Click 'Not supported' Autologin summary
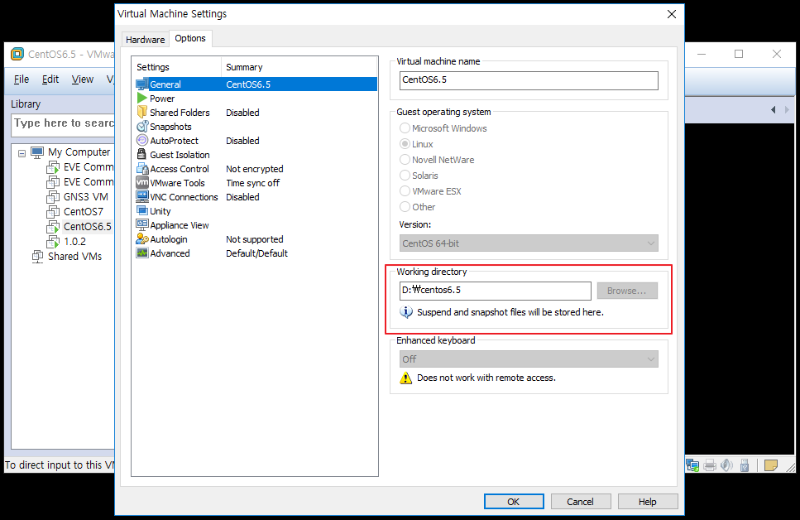Viewport: 800px width, 520px height. [255, 239]
